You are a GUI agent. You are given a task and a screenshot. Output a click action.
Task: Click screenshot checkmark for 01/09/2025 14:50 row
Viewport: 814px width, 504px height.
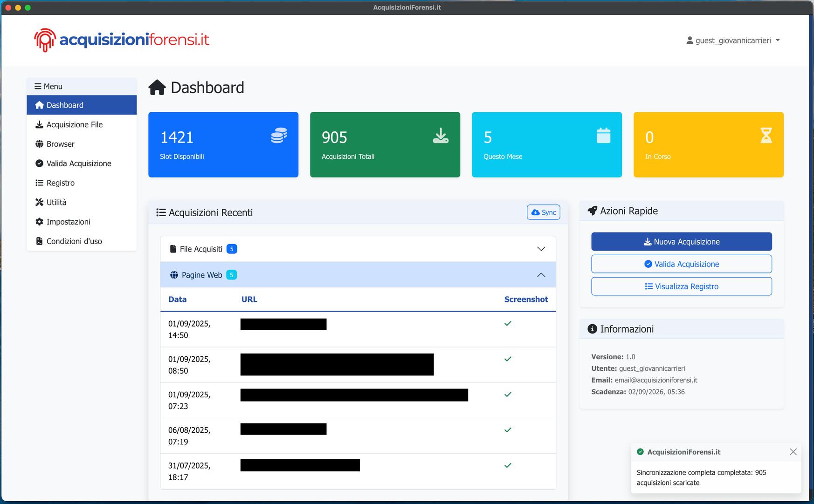coord(508,324)
